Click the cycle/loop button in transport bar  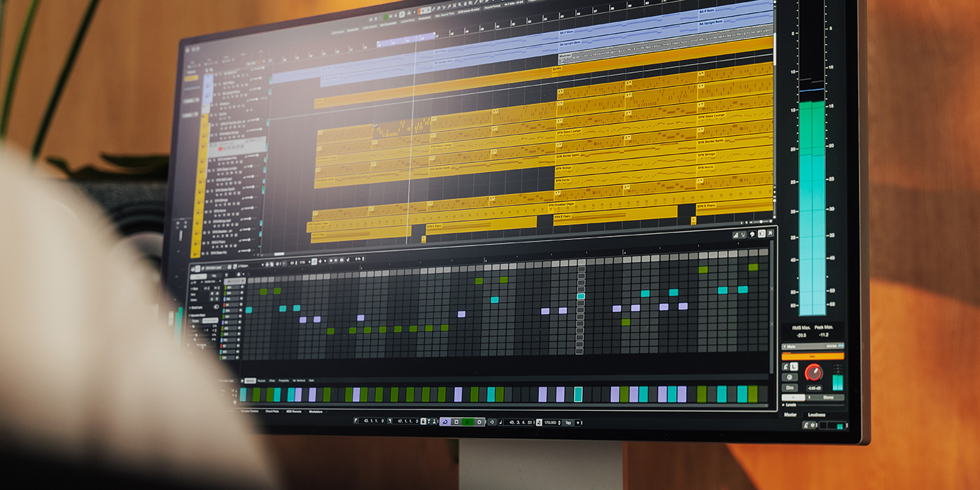pyautogui.click(x=444, y=421)
